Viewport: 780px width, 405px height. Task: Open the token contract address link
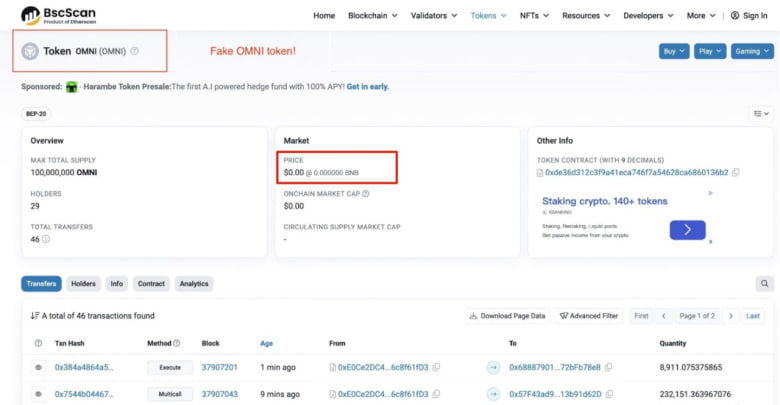636,173
